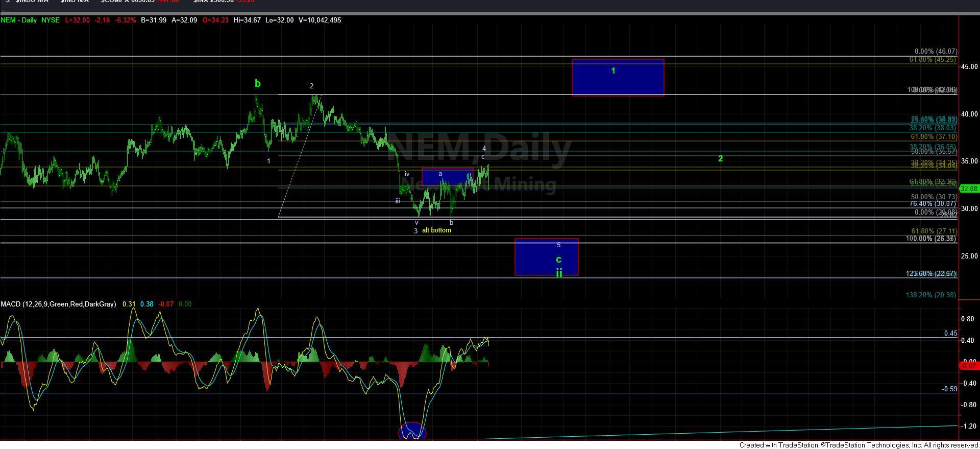Select the yellow alt bottom annotation
This screenshot has height=449, width=980.
point(436,230)
